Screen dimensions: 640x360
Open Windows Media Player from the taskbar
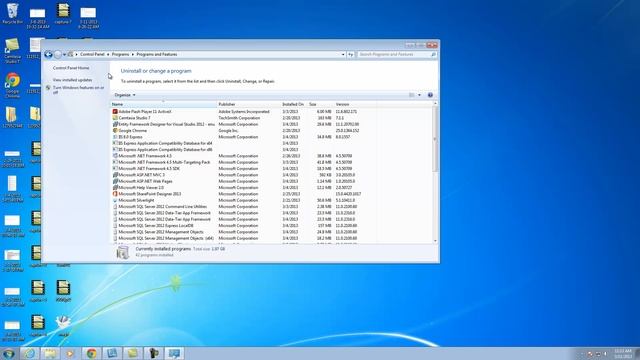(x=71, y=353)
